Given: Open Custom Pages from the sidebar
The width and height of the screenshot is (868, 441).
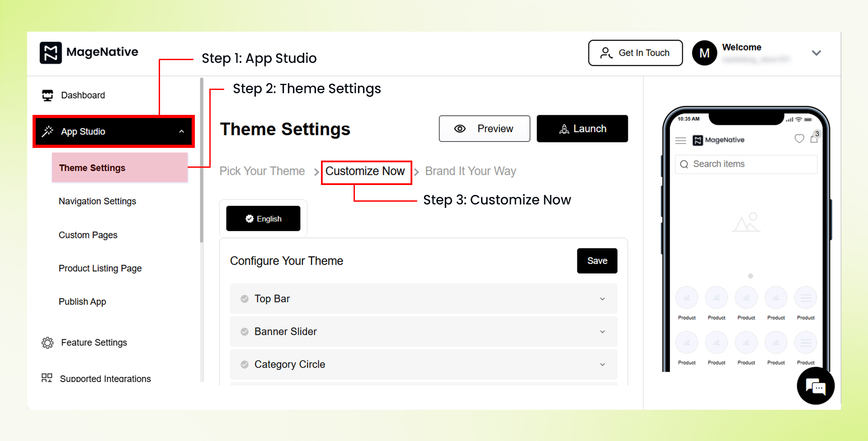Looking at the screenshot, I should (88, 235).
